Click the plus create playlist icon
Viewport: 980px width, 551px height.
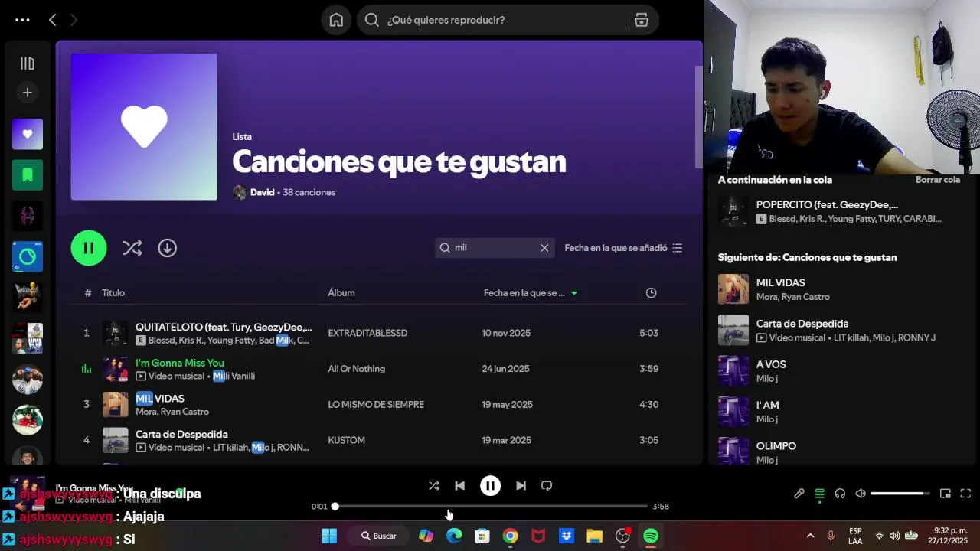click(28, 93)
